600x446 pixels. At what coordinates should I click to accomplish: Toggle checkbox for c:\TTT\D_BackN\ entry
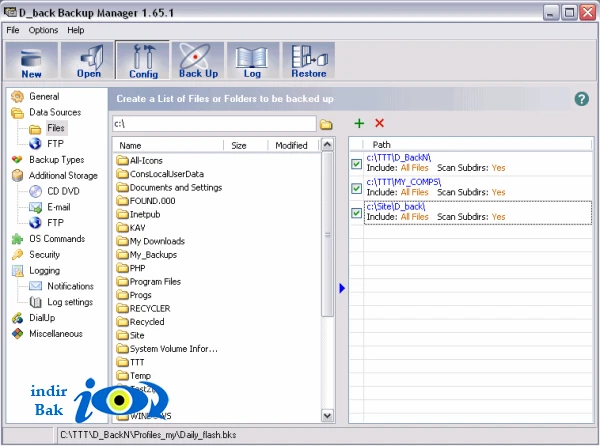click(356, 164)
